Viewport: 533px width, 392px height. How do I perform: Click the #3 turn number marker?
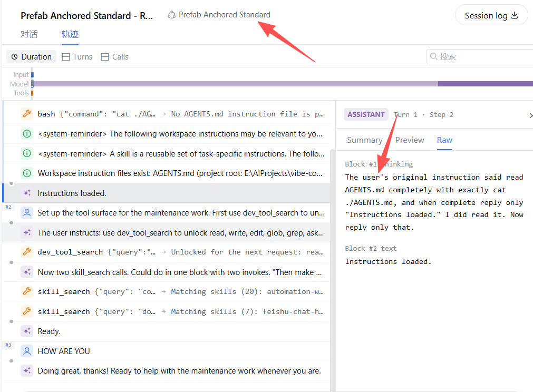click(8, 345)
